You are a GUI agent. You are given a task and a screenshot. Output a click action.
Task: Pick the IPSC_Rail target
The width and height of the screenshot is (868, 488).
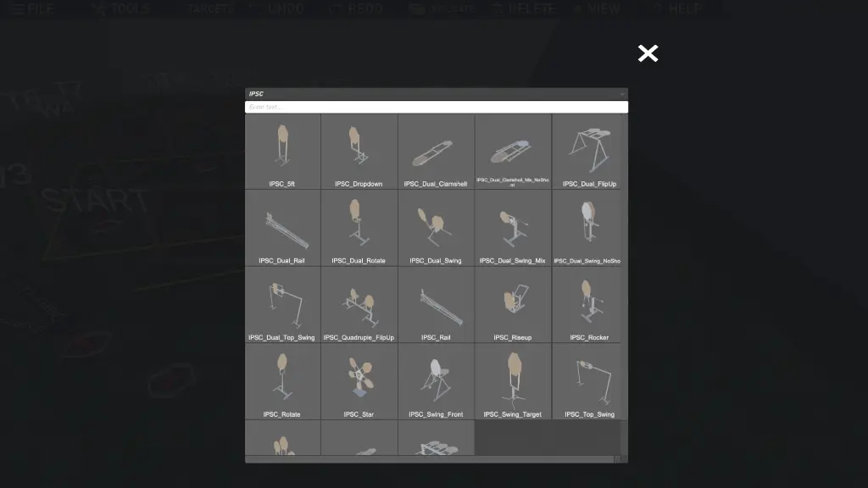pos(436,305)
